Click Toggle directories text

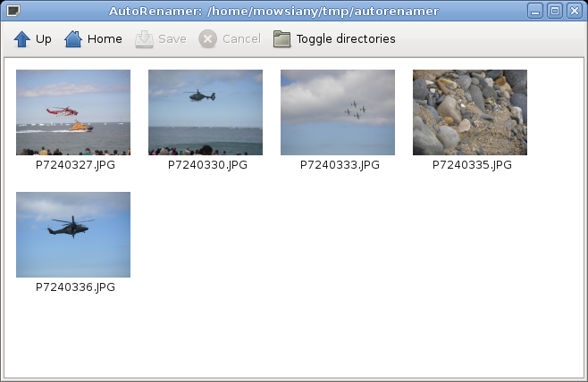(346, 39)
